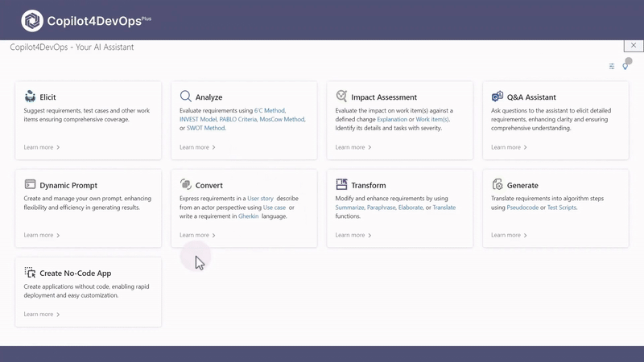The height and width of the screenshot is (362, 644).
Task: Select the Summarize function link
Action: [349, 208]
